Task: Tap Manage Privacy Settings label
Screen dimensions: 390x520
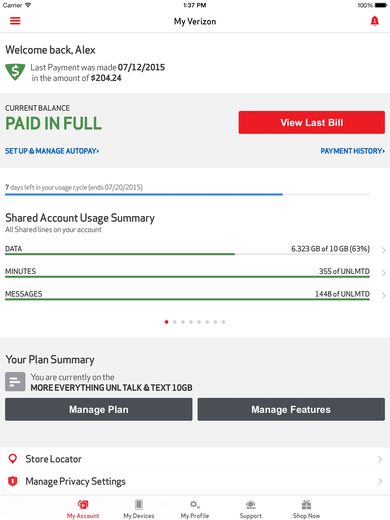Action: 76,481
